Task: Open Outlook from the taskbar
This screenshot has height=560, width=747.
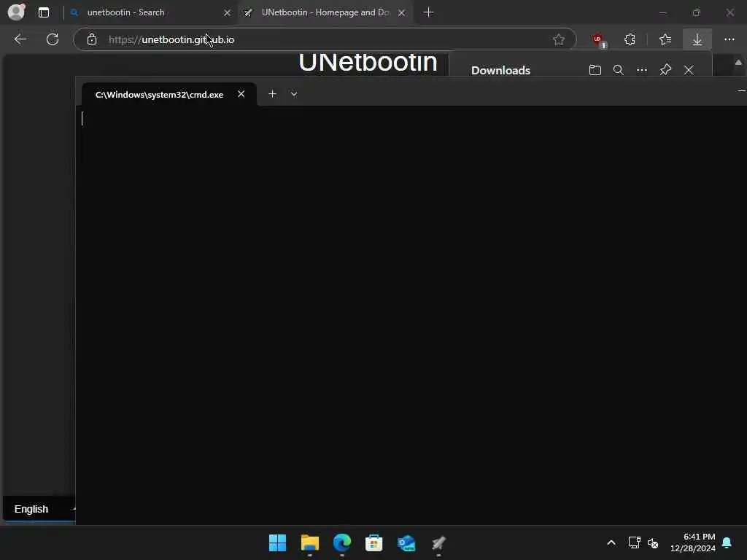Action: click(x=406, y=542)
